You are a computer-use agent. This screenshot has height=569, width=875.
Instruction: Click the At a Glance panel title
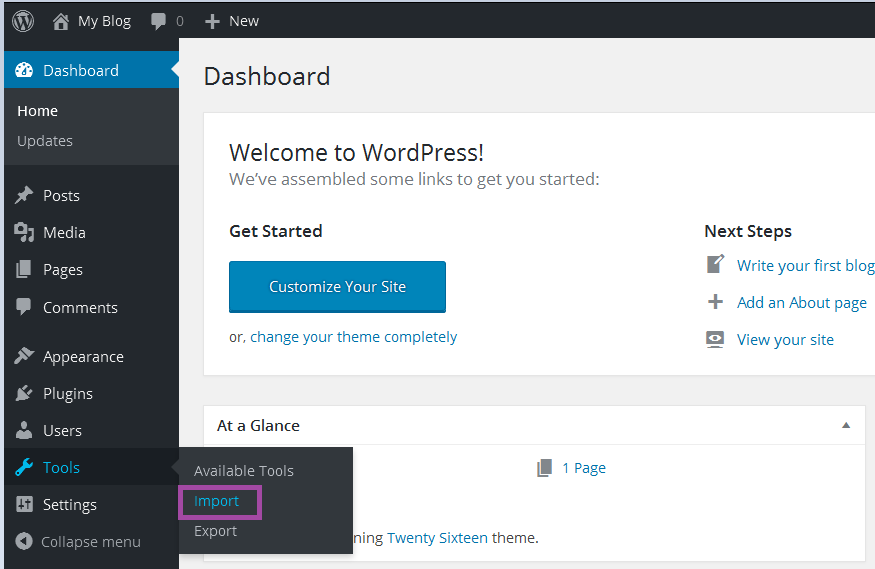258,426
